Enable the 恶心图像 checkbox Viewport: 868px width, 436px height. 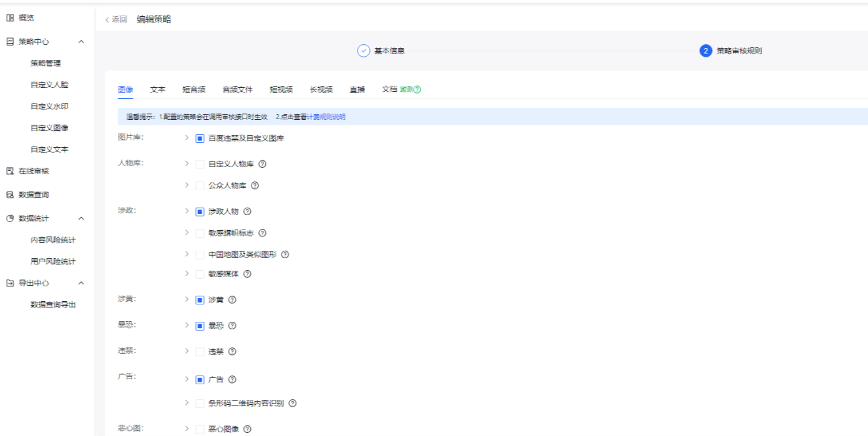(200, 429)
